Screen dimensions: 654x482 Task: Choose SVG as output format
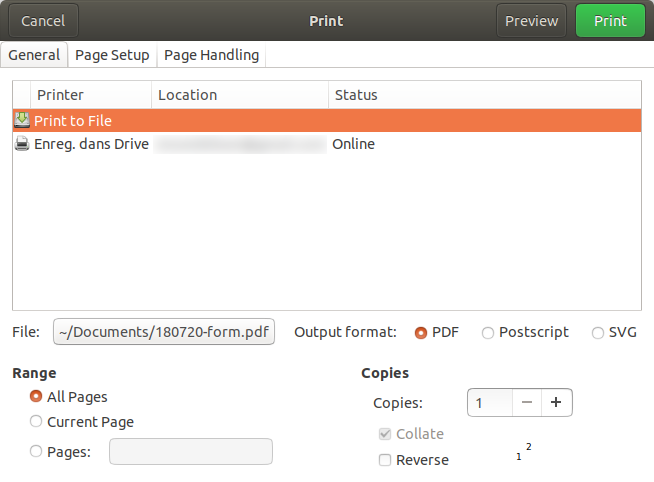[x=598, y=332]
